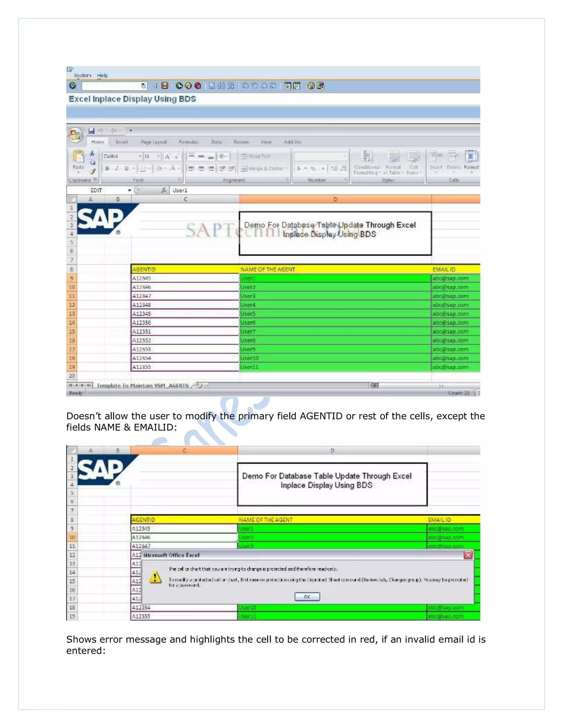Click the red Cancel icon in SAP toolbar
The width and height of the screenshot is (563, 728).
(198, 86)
